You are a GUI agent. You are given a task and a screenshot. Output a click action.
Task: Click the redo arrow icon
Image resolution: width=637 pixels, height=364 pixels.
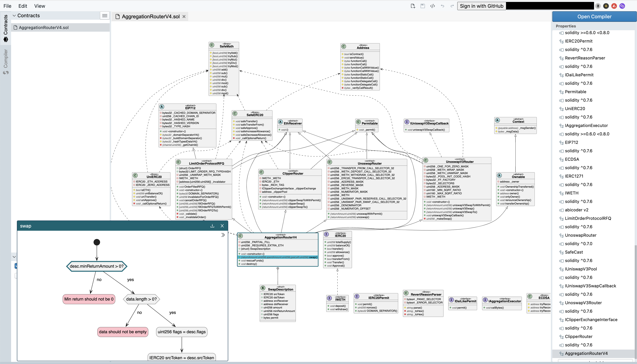(452, 6)
